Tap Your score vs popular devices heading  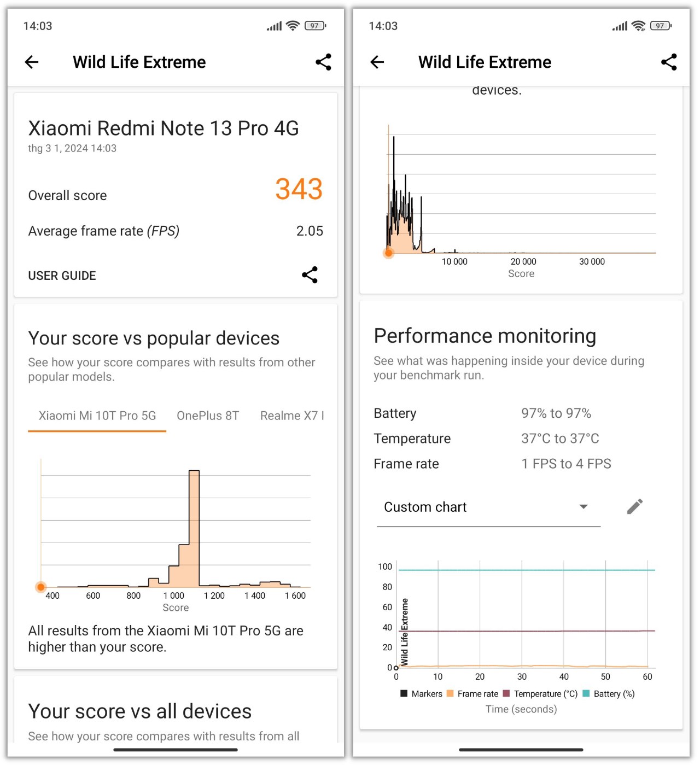[x=154, y=338]
